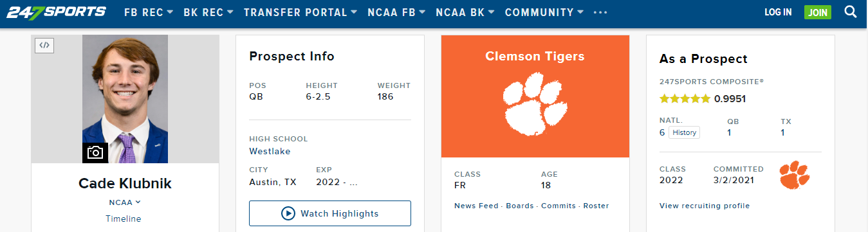Viewport: 868px width, 232px height.
Task: Click the play icon in Watch Highlights
Action: (288, 213)
